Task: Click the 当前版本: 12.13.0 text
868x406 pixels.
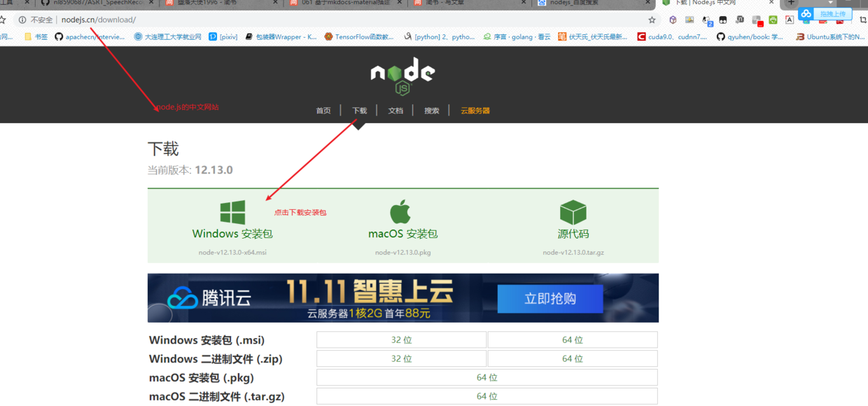Action: [190, 170]
